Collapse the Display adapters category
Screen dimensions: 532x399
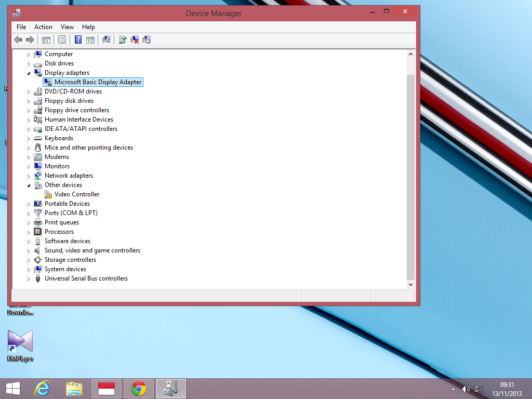coord(29,73)
